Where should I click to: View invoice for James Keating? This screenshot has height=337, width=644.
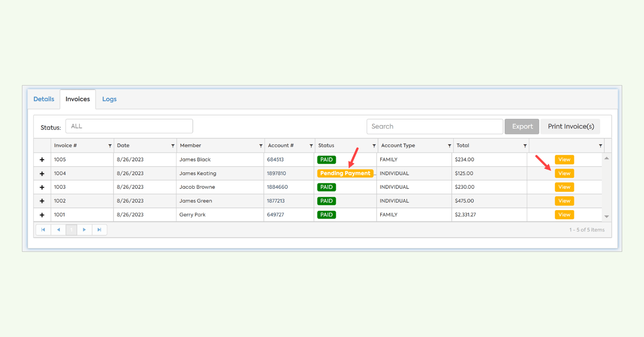tap(564, 173)
